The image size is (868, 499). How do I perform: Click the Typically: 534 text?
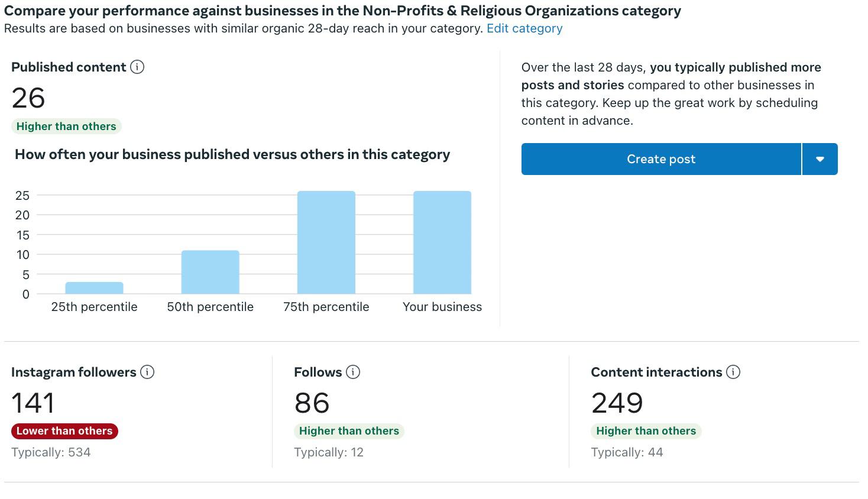[x=51, y=452]
